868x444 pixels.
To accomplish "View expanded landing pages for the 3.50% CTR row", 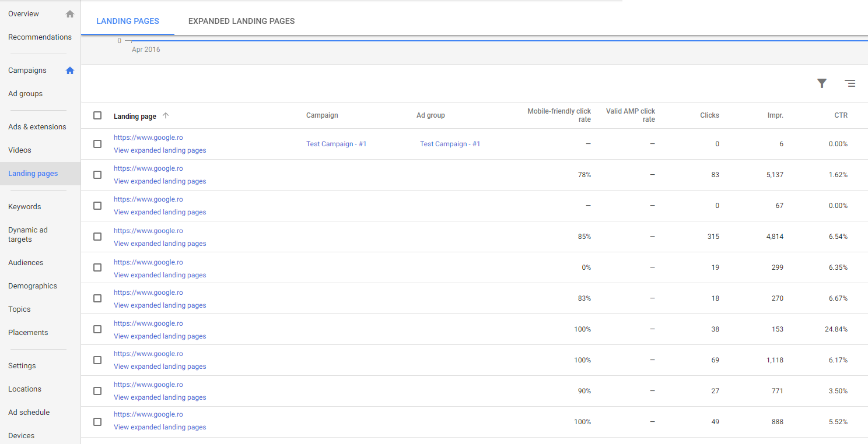I will (160, 397).
